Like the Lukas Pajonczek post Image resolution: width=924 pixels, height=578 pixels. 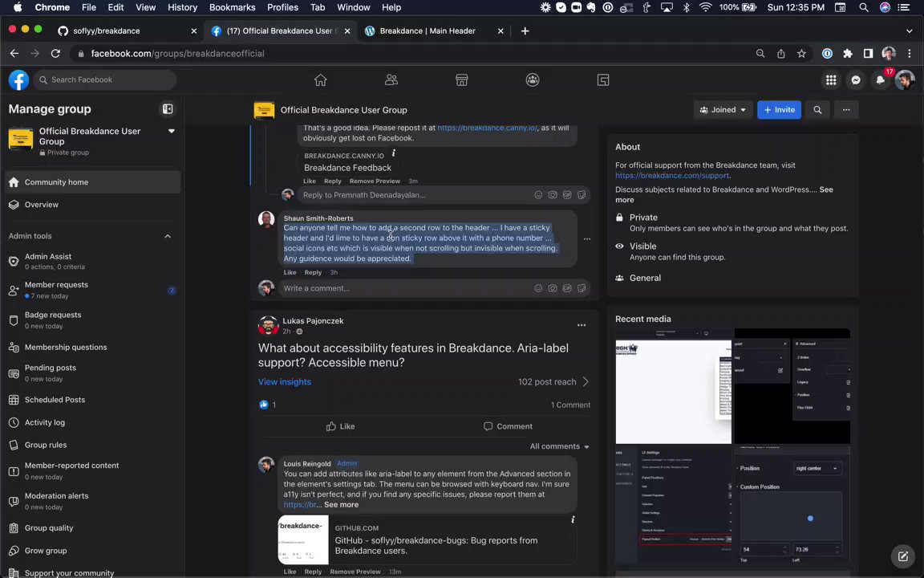tap(341, 426)
